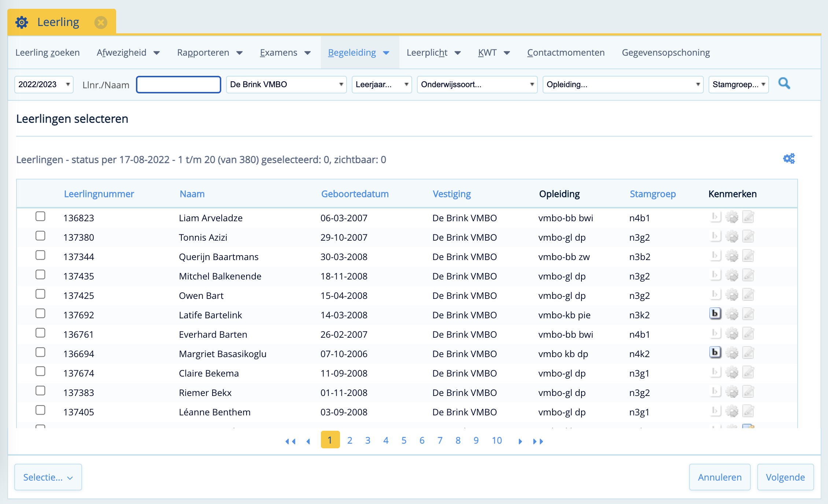Click the gear icon for Latife Bartelink
This screenshot has height=504, width=828.
point(732,314)
